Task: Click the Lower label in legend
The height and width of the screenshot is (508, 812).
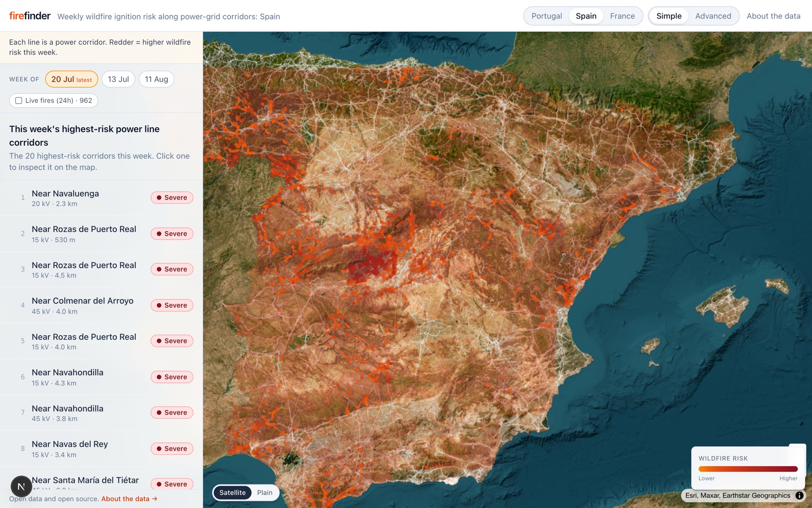Action: pyautogui.click(x=706, y=479)
